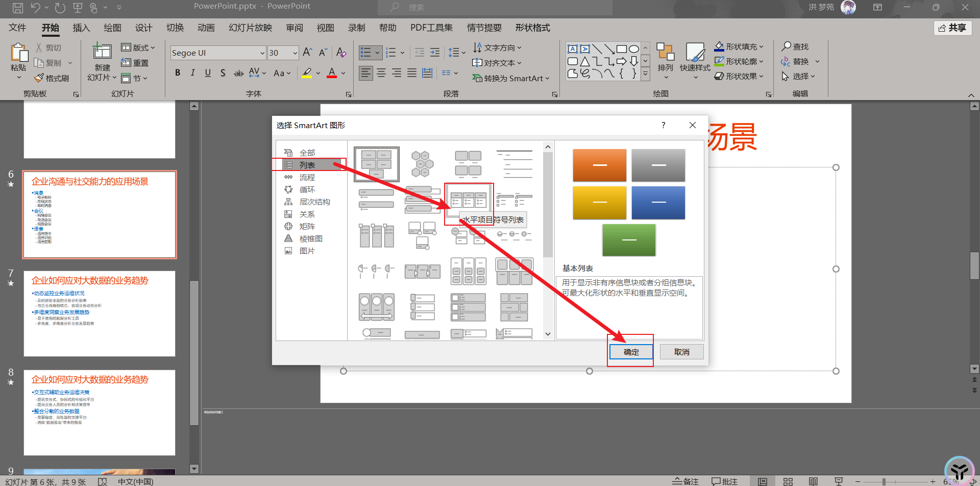Viewport: 980px width, 486px height.
Task: Click the font color red A swatch
Action: pos(332,73)
